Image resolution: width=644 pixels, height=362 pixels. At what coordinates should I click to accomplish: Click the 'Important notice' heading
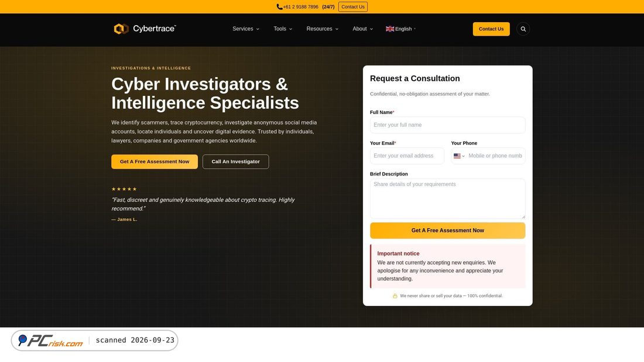point(398,254)
